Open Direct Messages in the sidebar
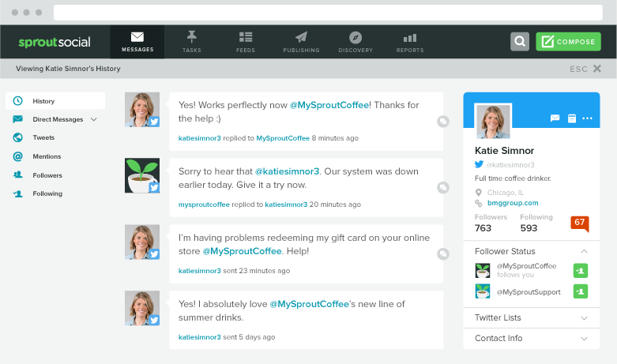This screenshot has height=364, width=617. pyautogui.click(x=58, y=119)
